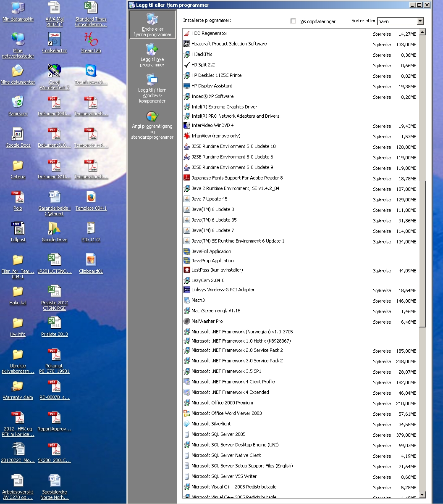Image resolution: width=443 pixels, height=504 pixels.
Task: Click Arbeidsoversikt AV 2278 document icon
Action: tap(18, 486)
